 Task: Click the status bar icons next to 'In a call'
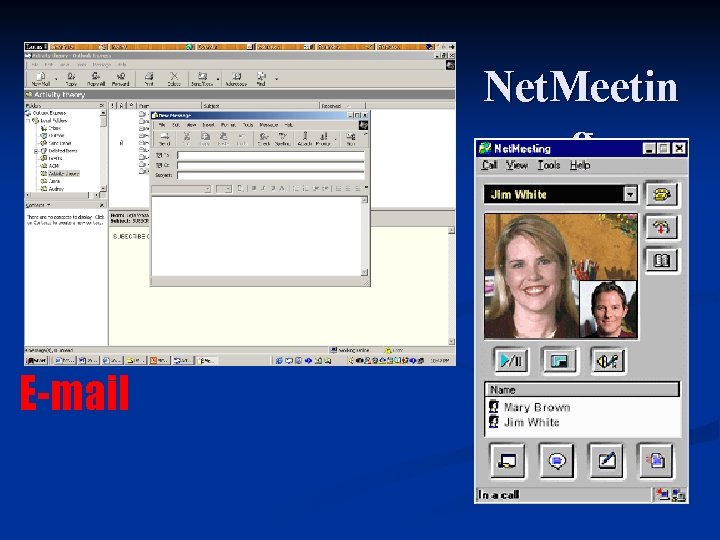(670, 495)
